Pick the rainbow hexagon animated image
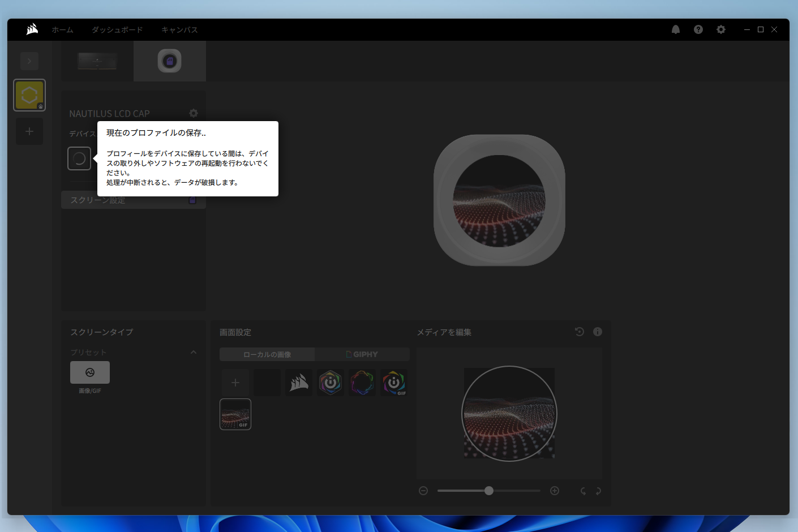This screenshot has height=532, width=798. (x=362, y=383)
